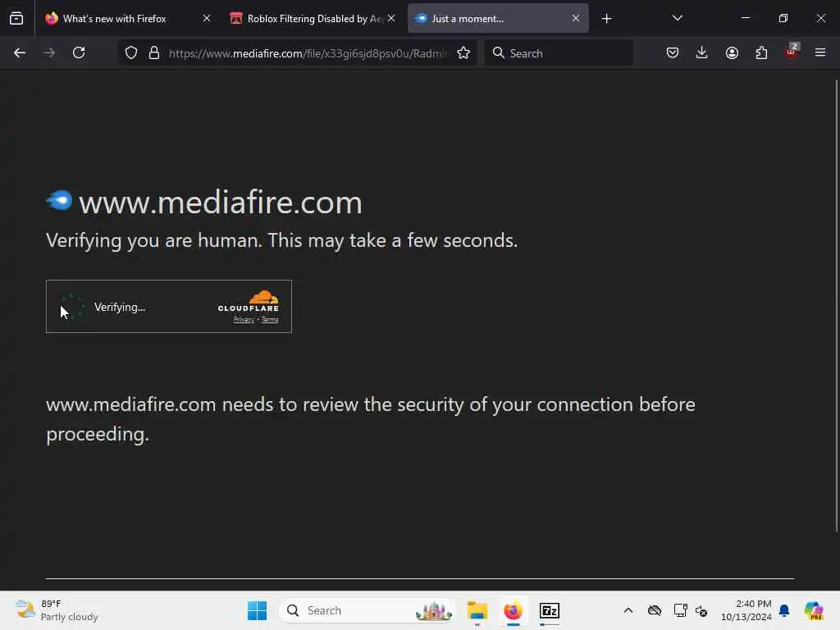Switch to Roblox Filtering Disabled tab

(314, 19)
